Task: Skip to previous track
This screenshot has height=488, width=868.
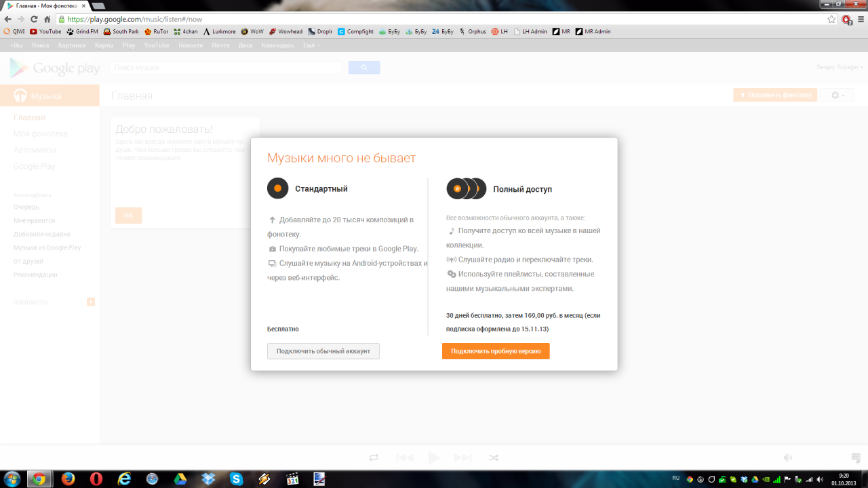Action: 405,457
